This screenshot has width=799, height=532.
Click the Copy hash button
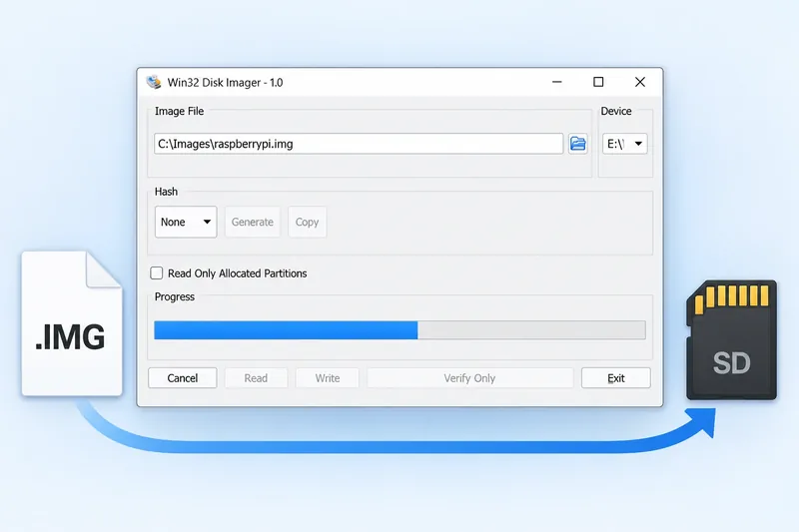tap(307, 222)
